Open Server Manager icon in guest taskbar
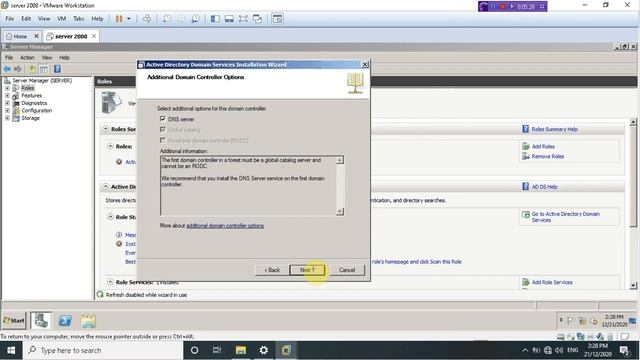This screenshot has height=360, width=640. [41, 321]
